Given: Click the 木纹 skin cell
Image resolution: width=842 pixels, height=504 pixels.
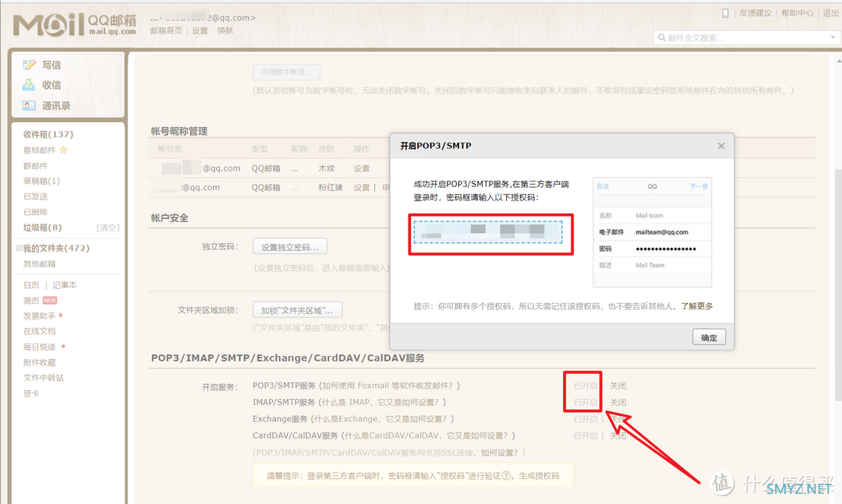Looking at the screenshot, I should [327, 168].
